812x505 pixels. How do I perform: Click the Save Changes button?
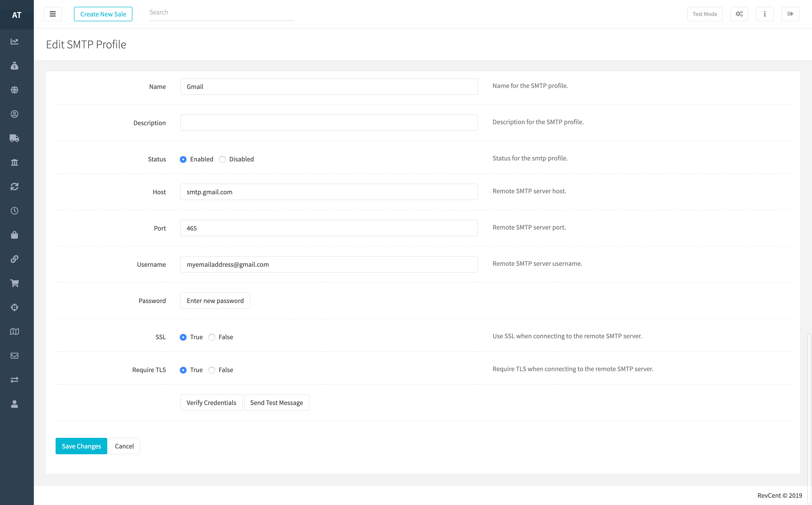pyautogui.click(x=81, y=446)
